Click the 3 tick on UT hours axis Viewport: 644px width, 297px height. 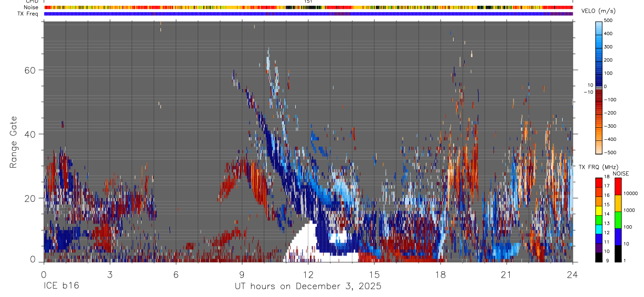110,274
